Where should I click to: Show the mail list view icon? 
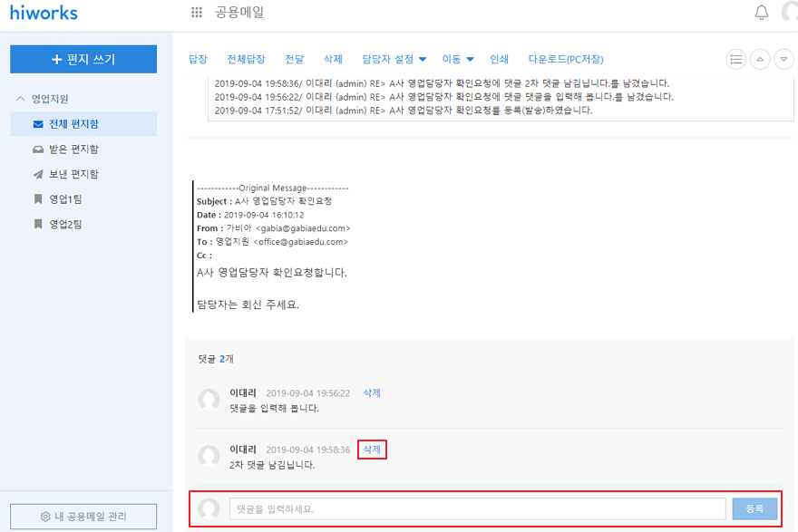[736, 60]
